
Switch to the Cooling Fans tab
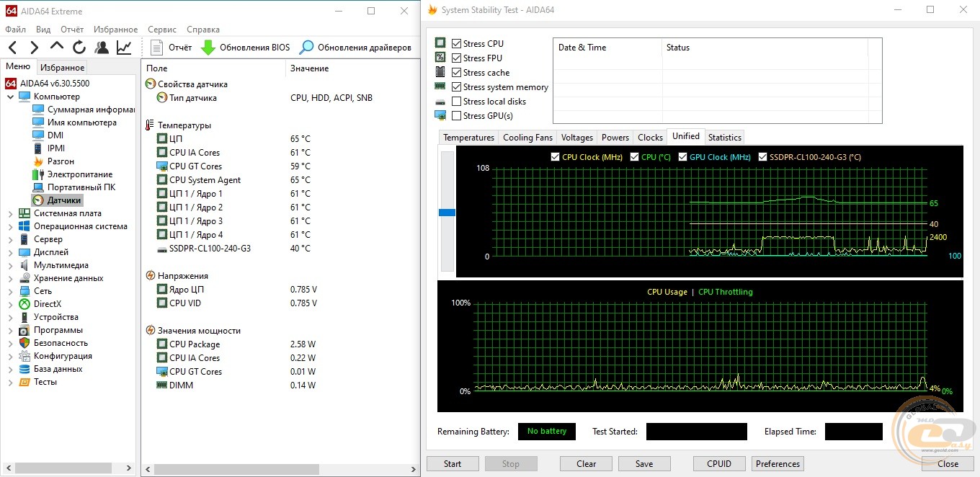527,138
